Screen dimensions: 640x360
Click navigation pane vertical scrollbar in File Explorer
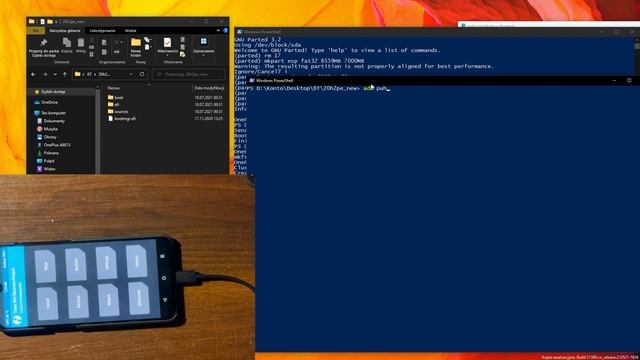click(98, 130)
